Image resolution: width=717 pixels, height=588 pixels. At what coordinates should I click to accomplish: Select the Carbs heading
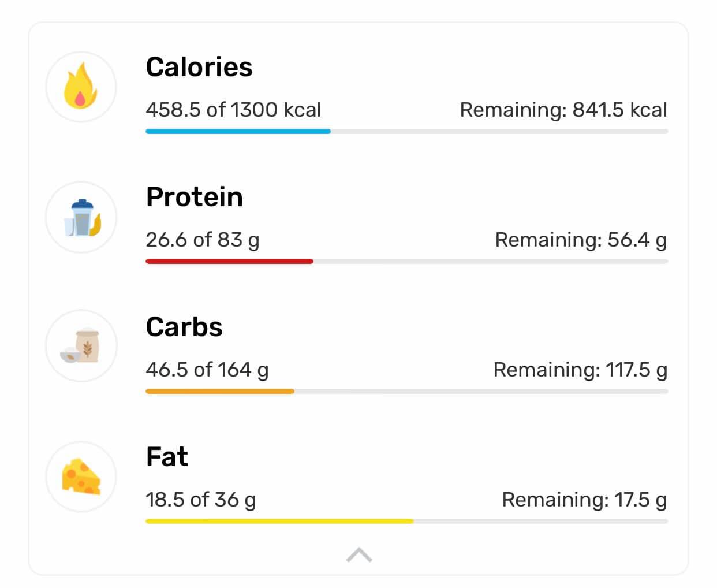pos(184,327)
